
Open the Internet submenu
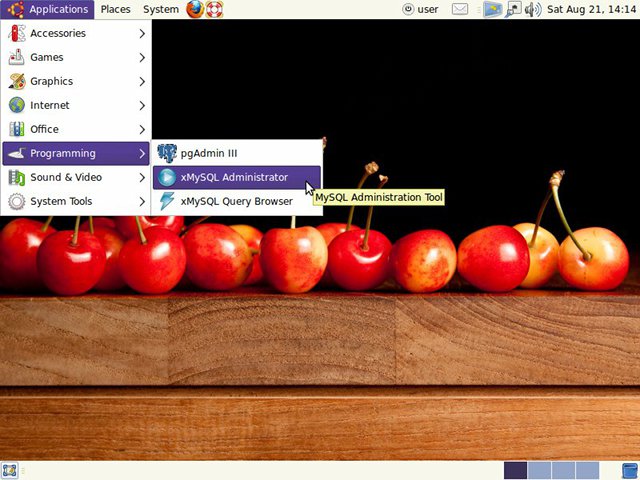coord(76,105)
